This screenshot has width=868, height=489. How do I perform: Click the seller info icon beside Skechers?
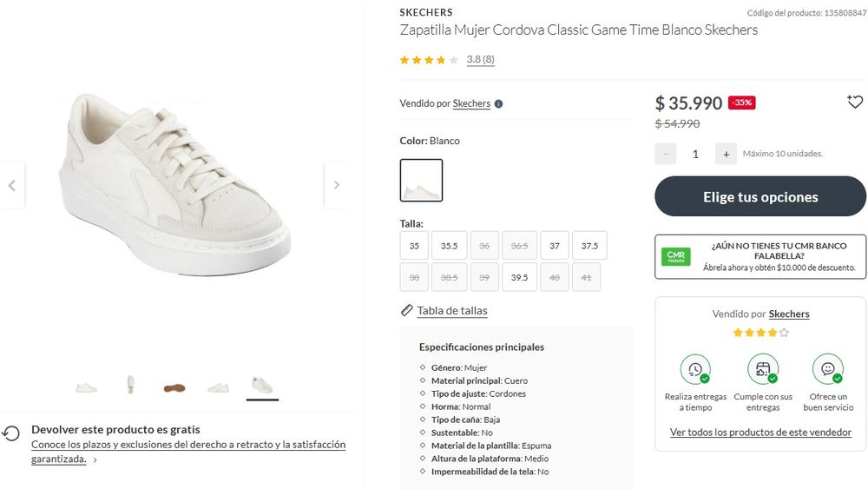(499, 104)
